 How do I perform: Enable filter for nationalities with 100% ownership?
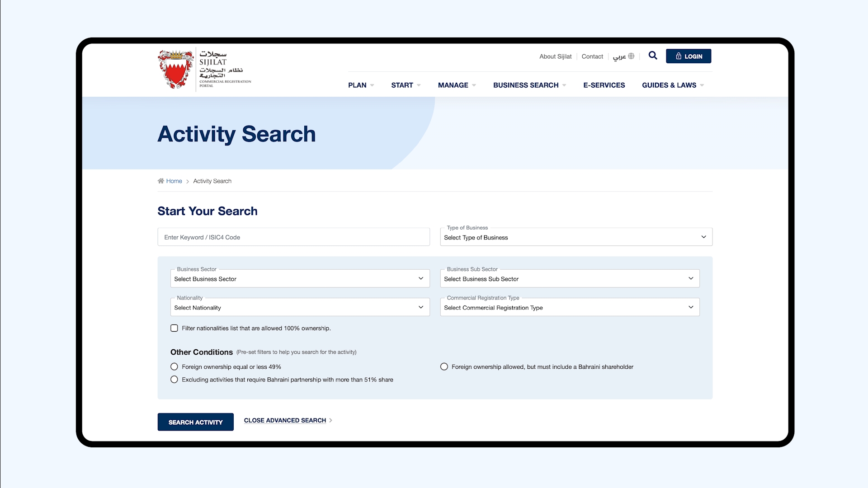pos(174,328)
